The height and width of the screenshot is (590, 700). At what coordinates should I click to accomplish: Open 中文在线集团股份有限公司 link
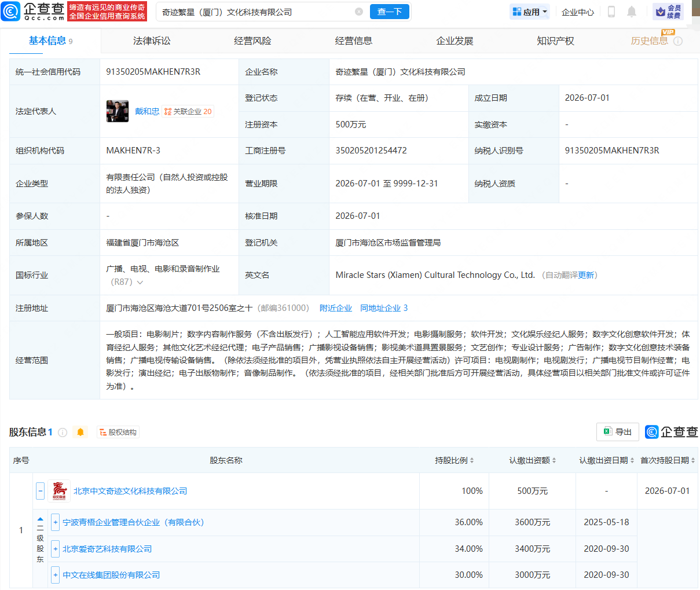point(111,575)
